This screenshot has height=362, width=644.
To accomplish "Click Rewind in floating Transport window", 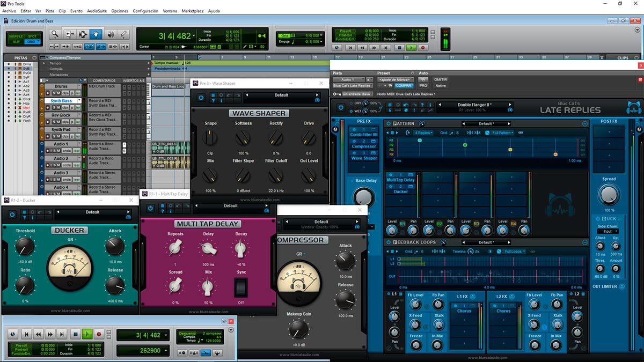I will [x=38, y=334].
